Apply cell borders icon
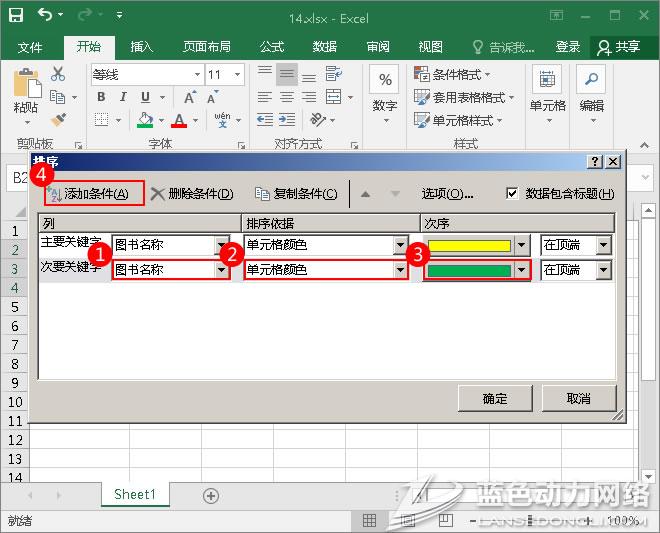The image size is (660, 533). pos(101,120)
